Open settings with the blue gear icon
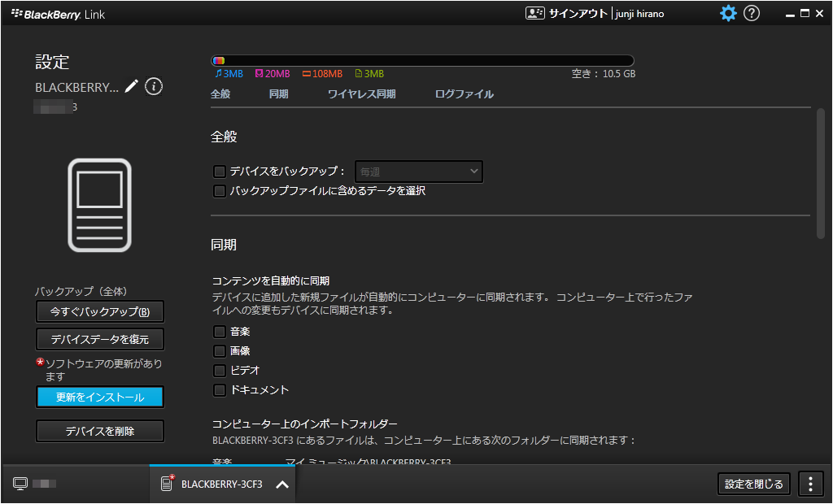 point(728,14)
